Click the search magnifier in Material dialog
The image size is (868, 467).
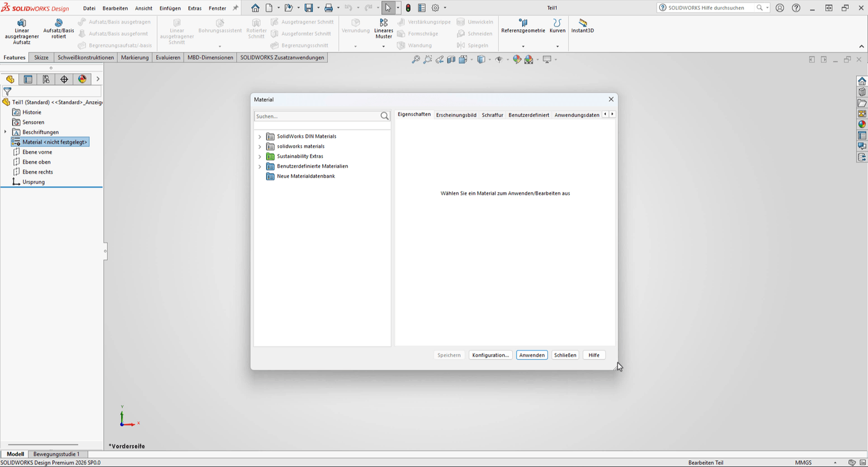coord(384,116)
